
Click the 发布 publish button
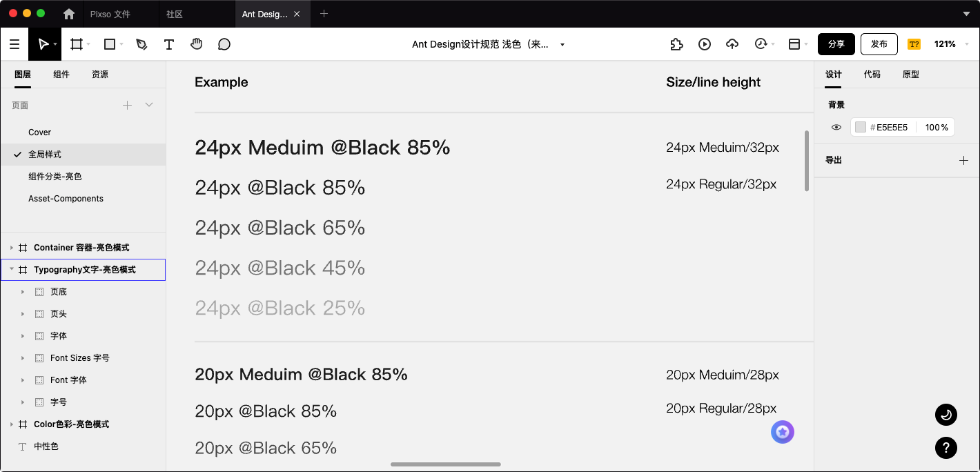(879, 44)
